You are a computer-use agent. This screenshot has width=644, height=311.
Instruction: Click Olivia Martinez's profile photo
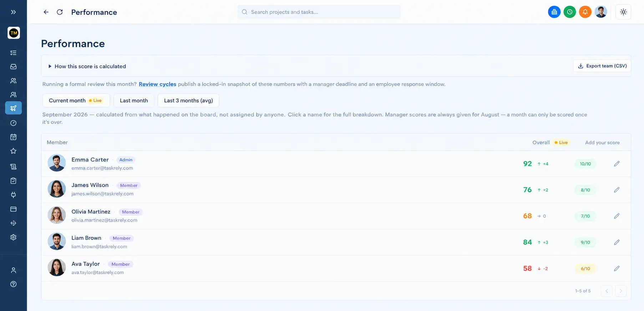tap(57, 215)
